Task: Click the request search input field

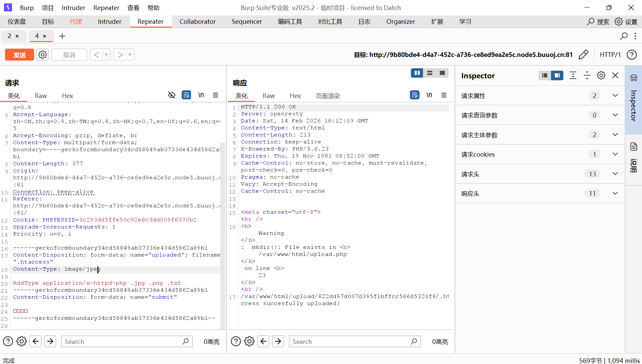Action: pos(127,341)
